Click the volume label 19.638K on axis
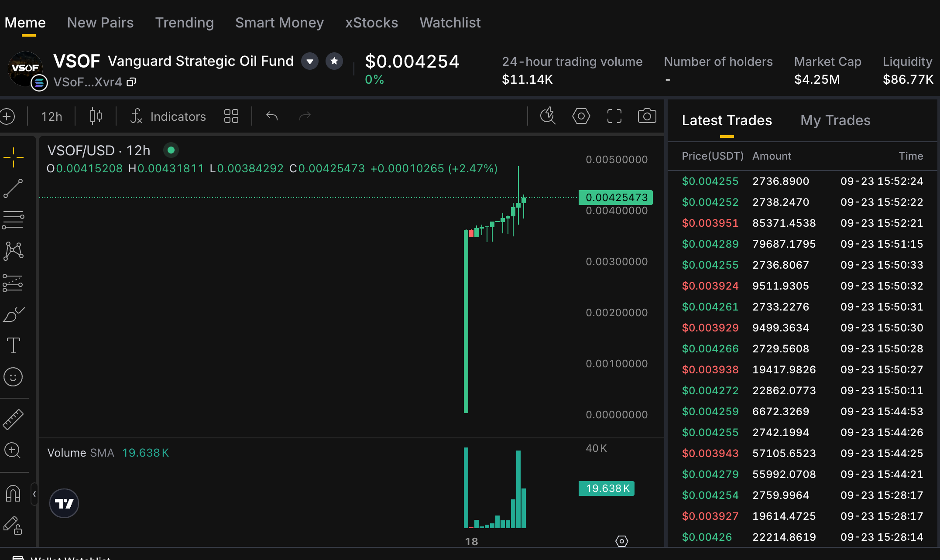940x560 pixels. tap(607, 488)
